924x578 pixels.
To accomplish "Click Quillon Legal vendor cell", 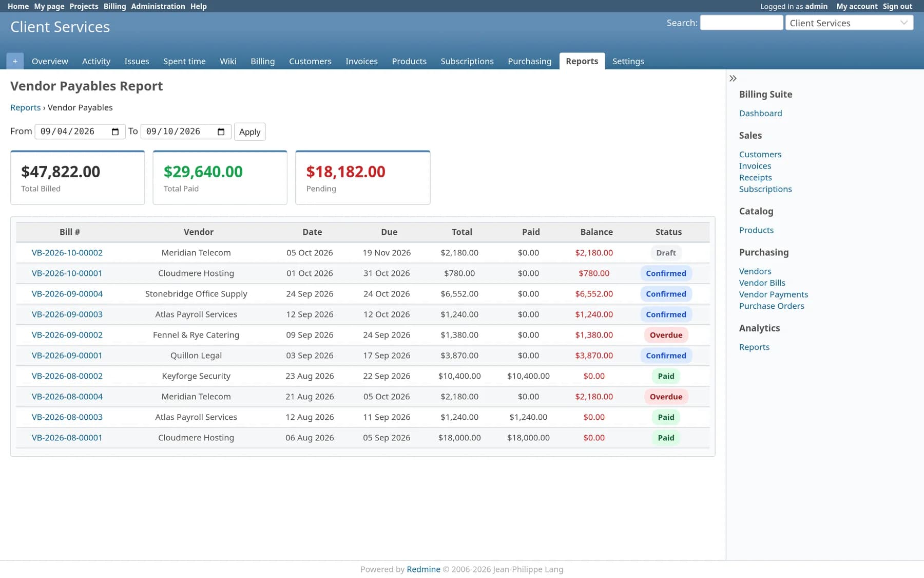I will pyautogui.click(x=196, y=356).
